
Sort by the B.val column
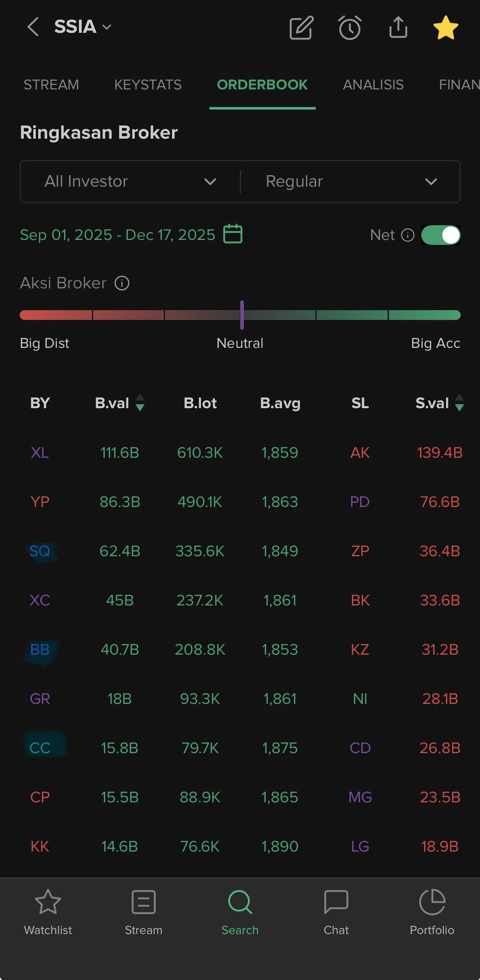119,403
